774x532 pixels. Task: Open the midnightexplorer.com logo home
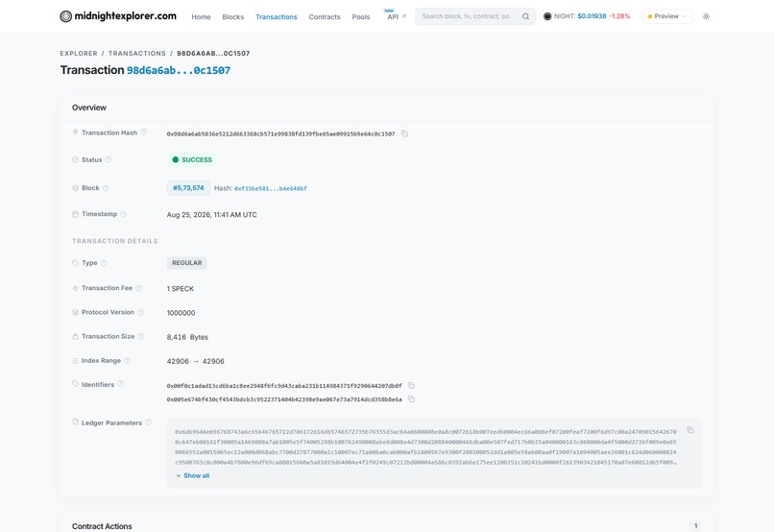[118, 16]
